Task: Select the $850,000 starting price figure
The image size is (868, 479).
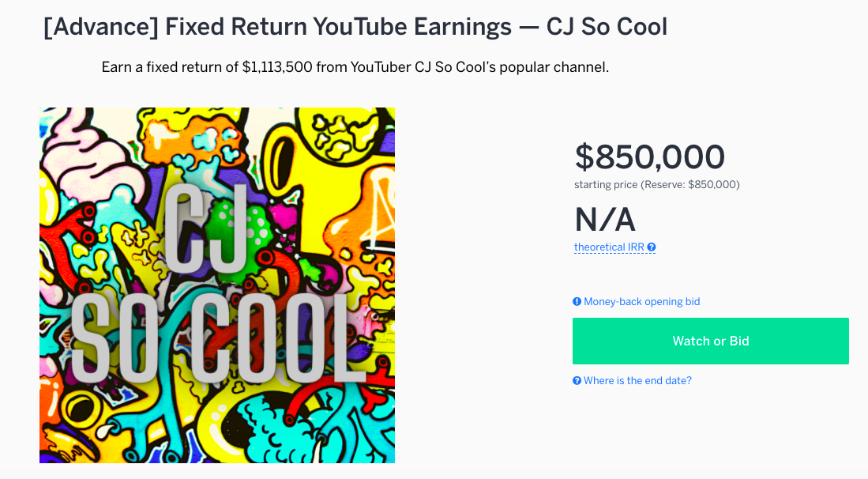Action: (x=650, y=157)
